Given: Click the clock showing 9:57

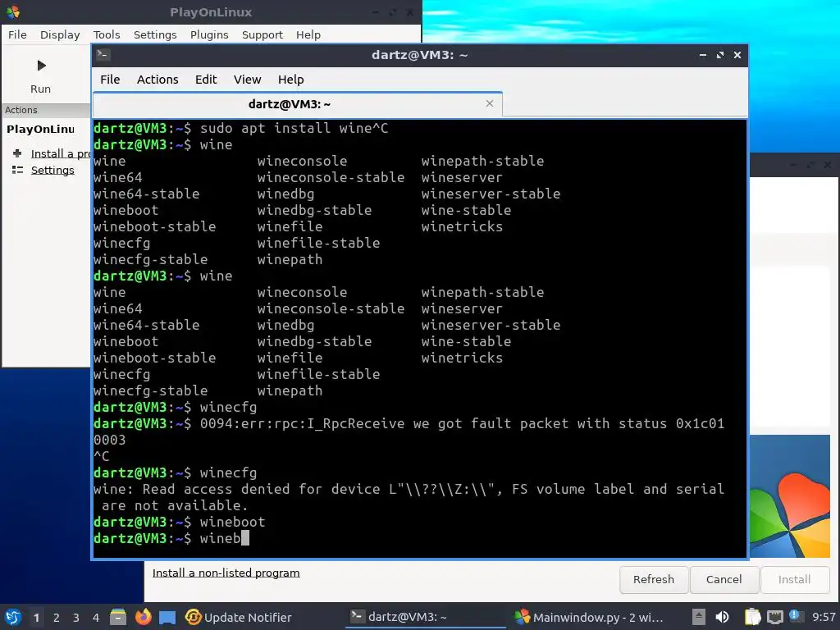Looking at the screenshot, I should (824, 617).
